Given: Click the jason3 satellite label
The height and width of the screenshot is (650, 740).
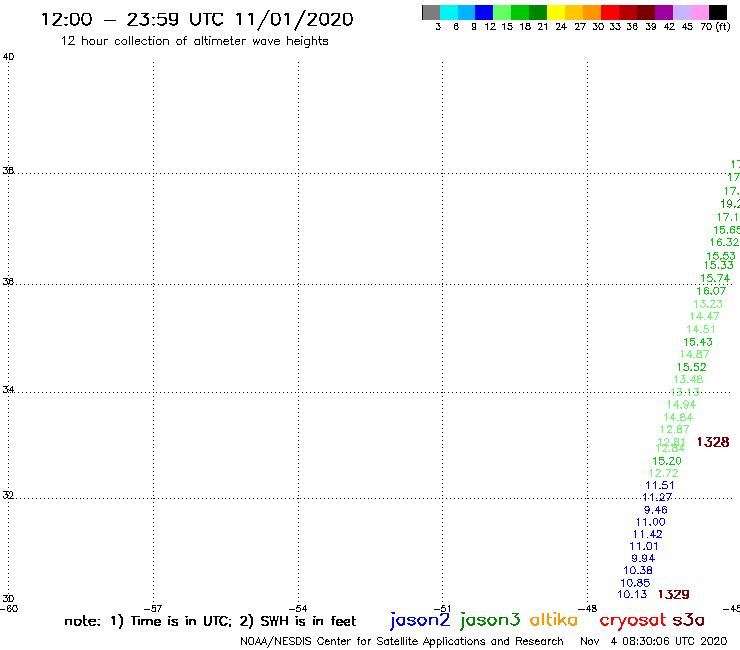Looking at the screenshot, I should click(x=490, y=620).
